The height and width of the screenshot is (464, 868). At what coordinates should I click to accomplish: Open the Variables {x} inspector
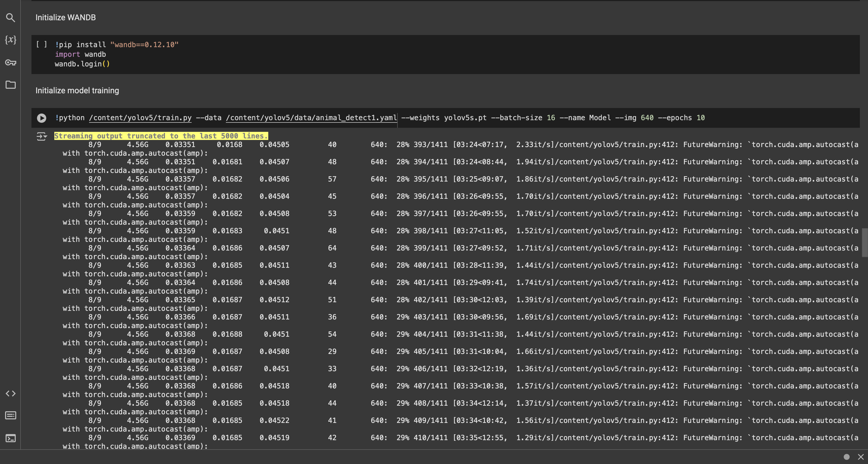10,40
